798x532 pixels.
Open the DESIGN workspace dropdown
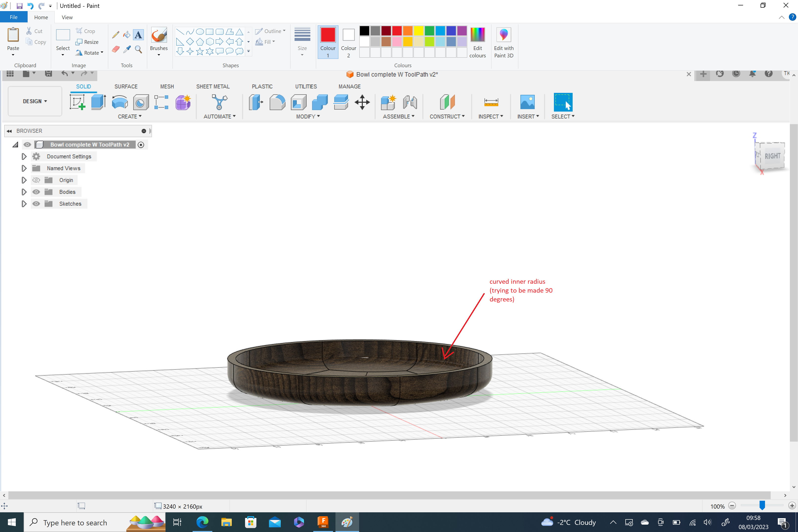pos(34,101)
